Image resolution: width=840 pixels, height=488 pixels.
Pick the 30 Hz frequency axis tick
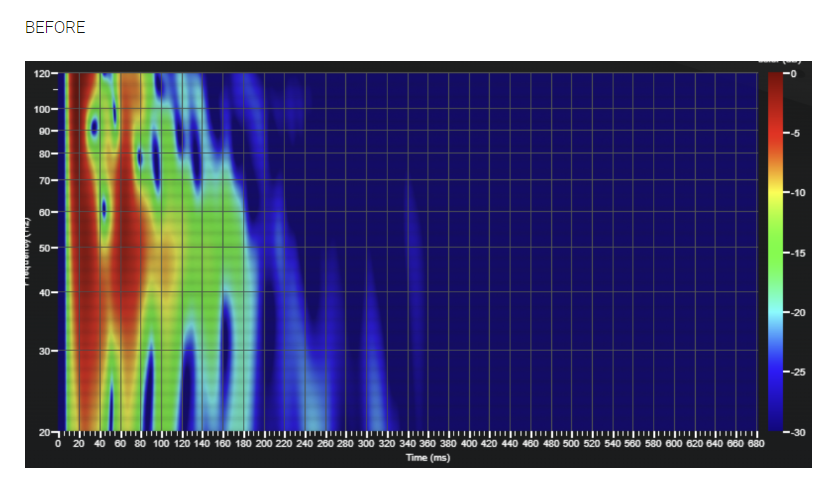tap(44, 351)
